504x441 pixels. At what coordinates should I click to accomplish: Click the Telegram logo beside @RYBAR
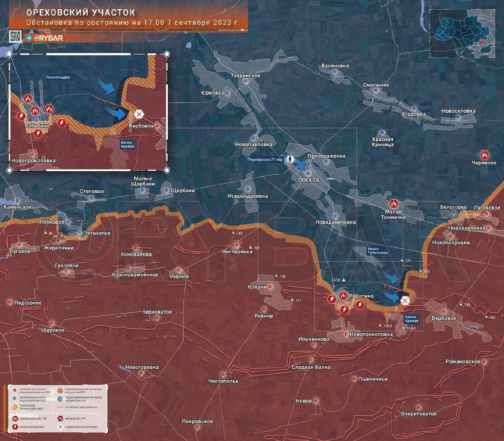coord(29,38)
